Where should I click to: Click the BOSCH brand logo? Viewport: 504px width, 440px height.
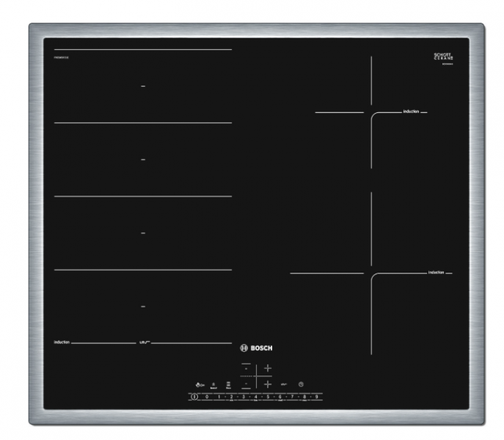point(256,348)
